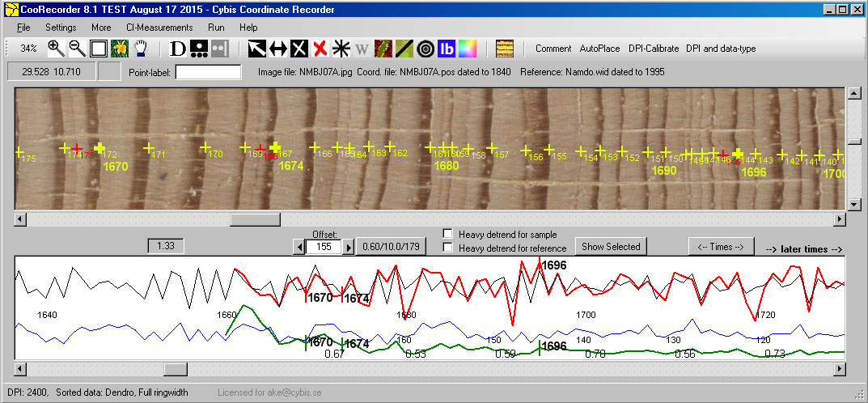Click the olive diagonal line icon
Screen dimensions: 868x403
pyautogui.click(x=404, y=49)
